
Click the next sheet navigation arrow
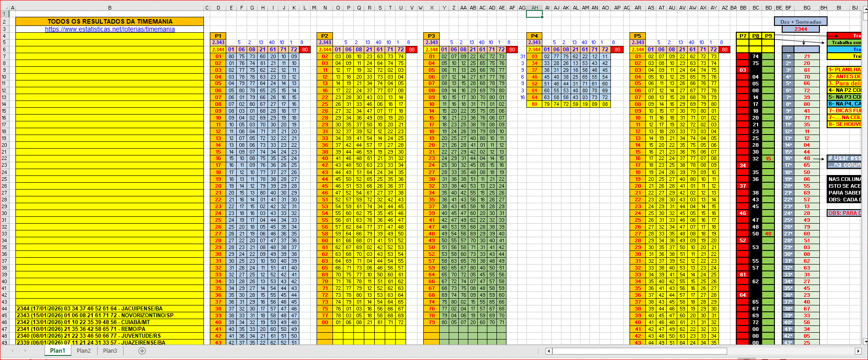(x=25, y=351)
